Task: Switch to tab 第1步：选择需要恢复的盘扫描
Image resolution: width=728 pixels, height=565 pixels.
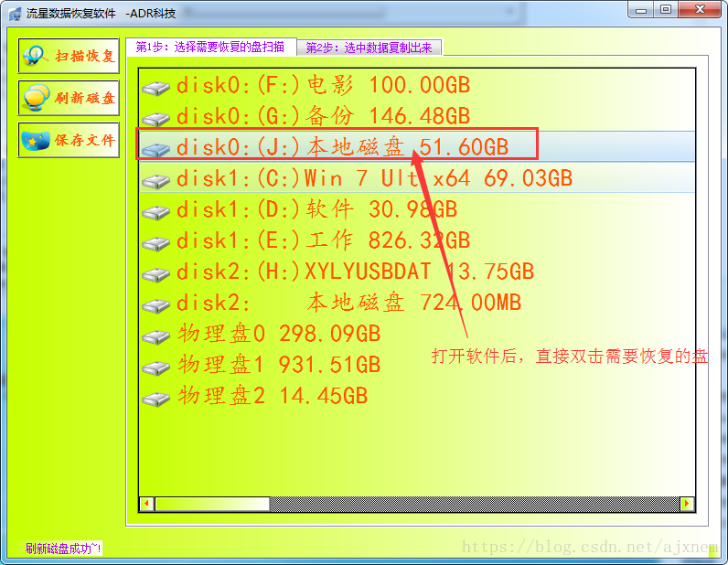Action: (210, 47)
